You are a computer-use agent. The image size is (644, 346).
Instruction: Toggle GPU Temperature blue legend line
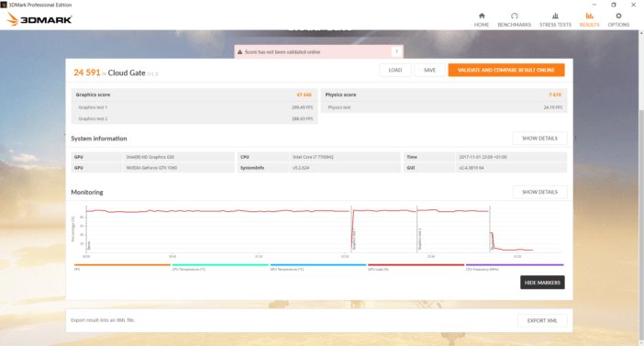(x=318, y=265)
